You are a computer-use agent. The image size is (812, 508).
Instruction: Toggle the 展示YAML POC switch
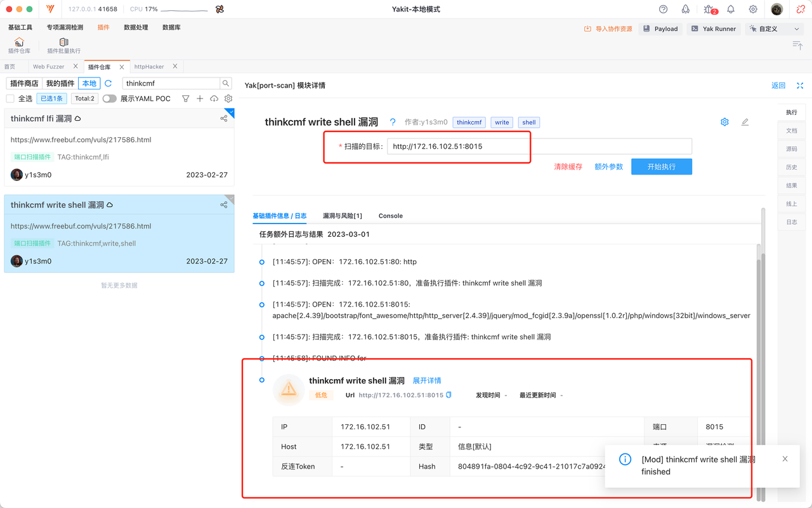click(110, 98)
